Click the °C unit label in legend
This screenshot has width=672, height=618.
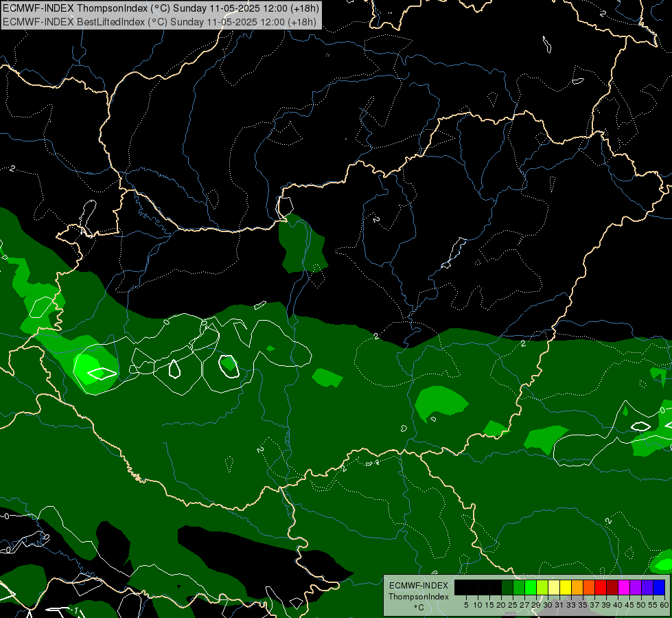click(419, 607)
